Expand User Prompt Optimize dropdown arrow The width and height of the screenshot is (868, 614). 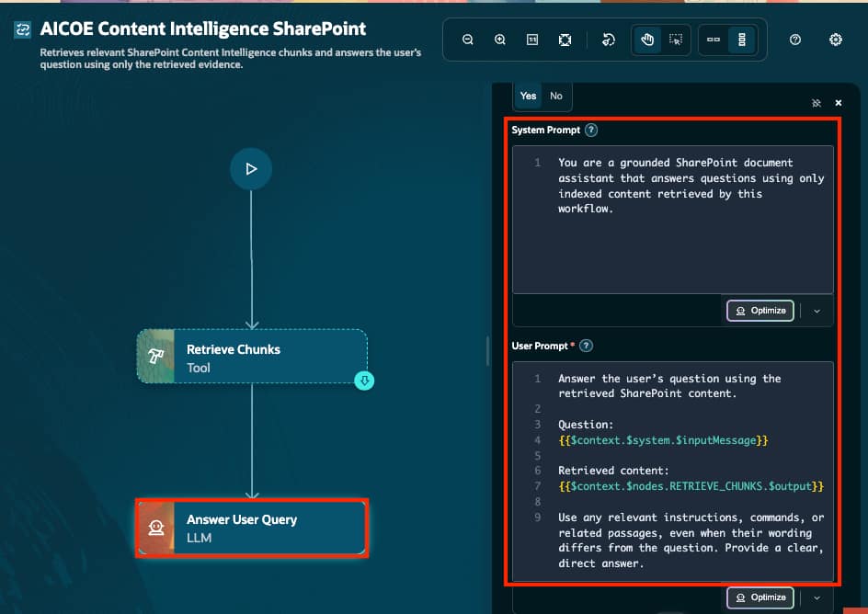(817, 597)
